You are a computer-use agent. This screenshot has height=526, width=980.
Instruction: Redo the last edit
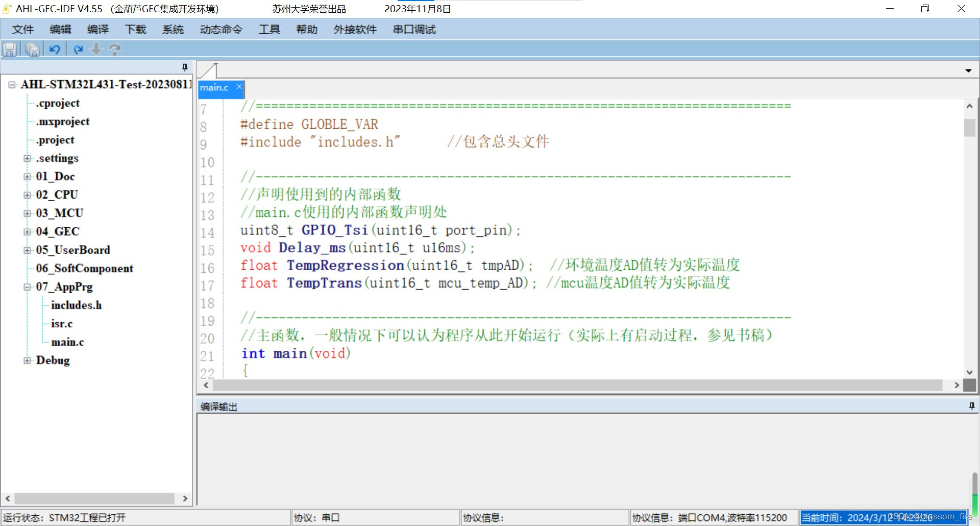pyautogui.click(x=78, y=49)
